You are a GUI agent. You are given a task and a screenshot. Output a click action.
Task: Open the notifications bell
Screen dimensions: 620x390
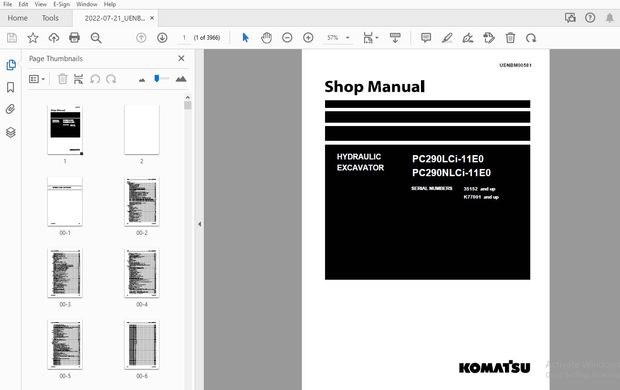610,18
